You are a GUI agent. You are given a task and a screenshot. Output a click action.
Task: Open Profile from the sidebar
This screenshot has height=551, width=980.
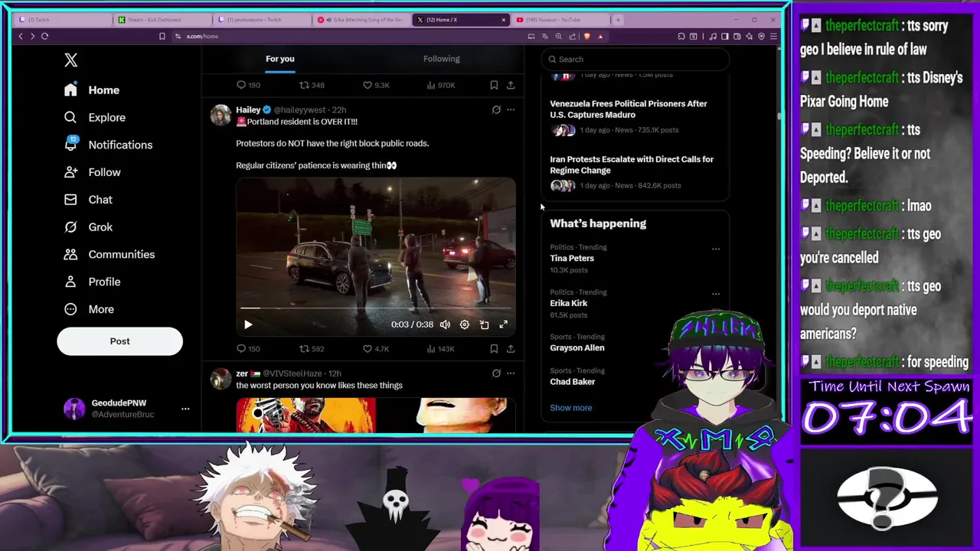pyautogui.click(x=93, y=282)
